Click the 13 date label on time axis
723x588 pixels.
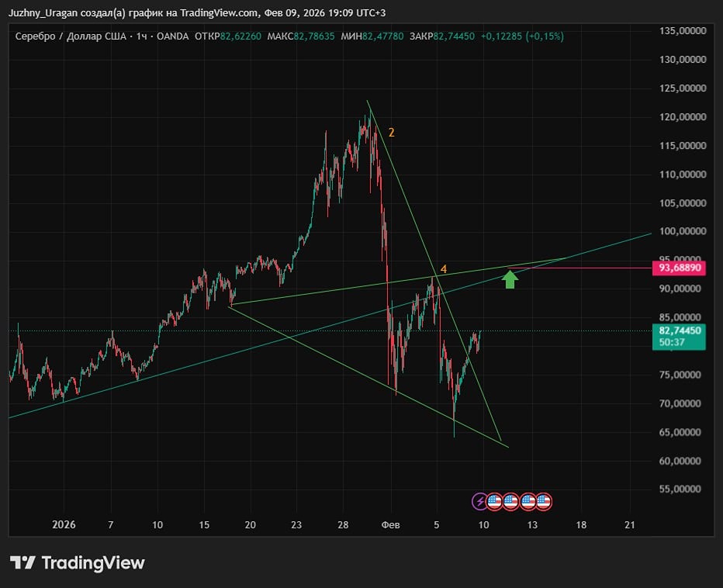pos(532,525)
